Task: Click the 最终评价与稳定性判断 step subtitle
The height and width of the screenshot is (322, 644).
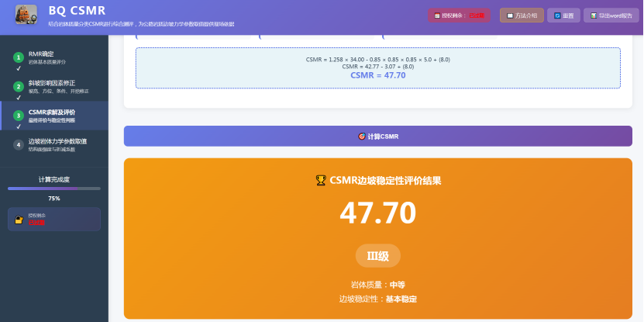Action: point(52,120)
